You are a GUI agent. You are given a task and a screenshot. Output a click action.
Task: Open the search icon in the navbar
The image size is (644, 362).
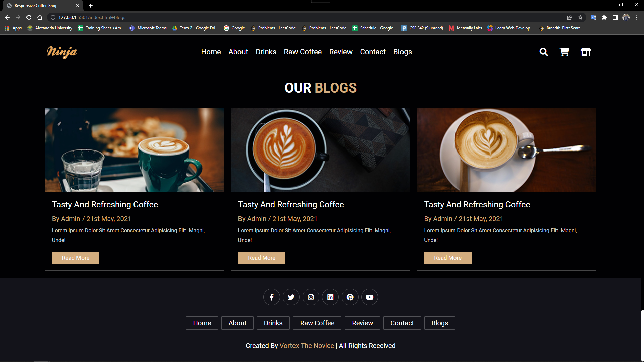point(543,52)
